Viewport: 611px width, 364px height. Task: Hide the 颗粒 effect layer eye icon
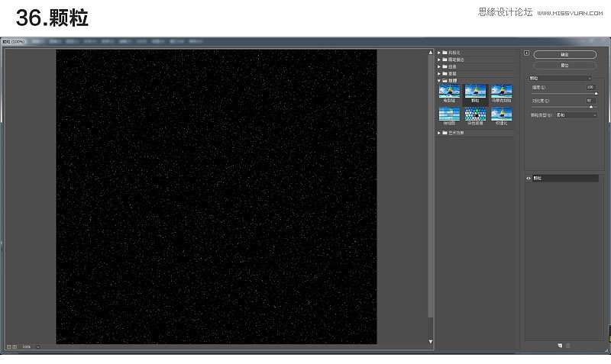coord(529,179)
